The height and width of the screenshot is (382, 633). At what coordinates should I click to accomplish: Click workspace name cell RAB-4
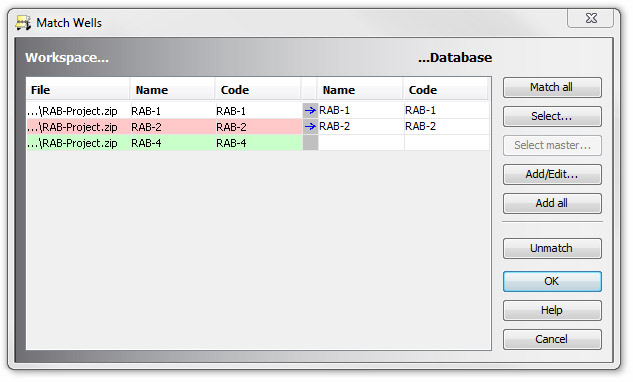173,143
